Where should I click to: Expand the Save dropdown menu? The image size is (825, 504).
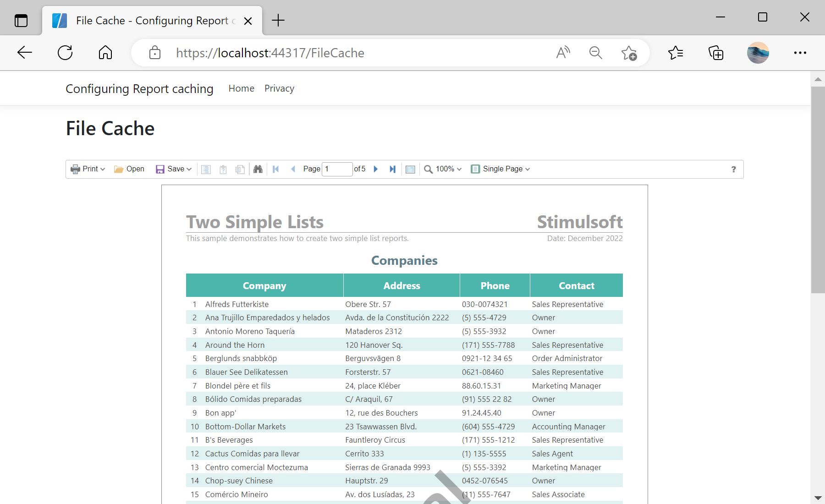pos(174,169)
